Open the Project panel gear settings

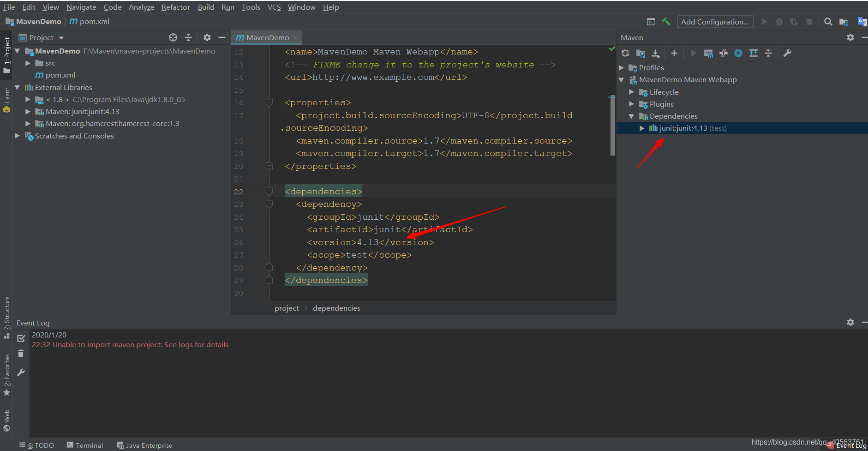click(207, 37)
